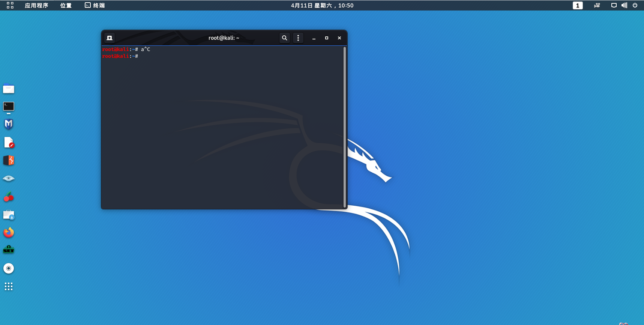Click the screen recording camera icon
The image size is (644, 325).
[x=597, y=5]
